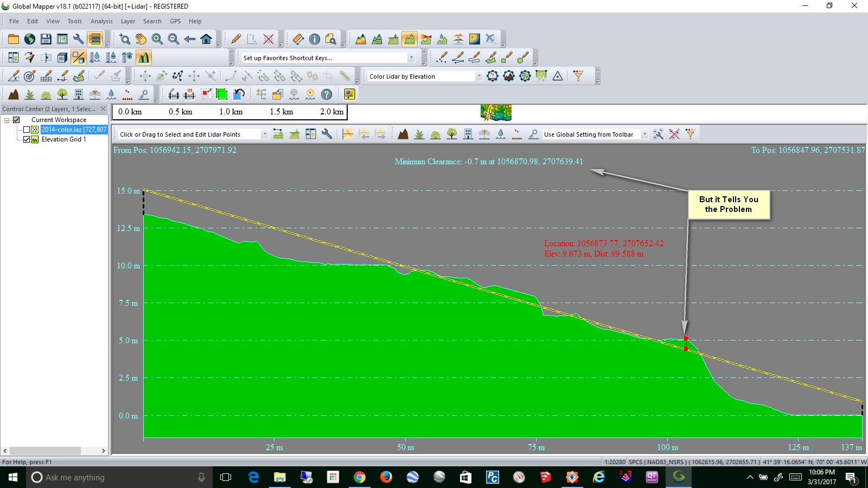Open the Favorites Shortcut Keys dropdown
Image resolution: width=868 pixels, height=488 pixels.
pos(411,57)
